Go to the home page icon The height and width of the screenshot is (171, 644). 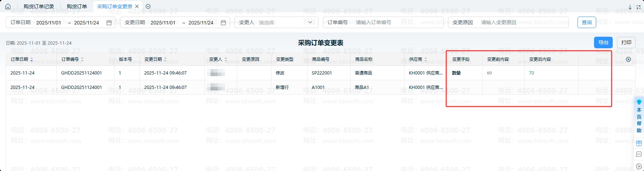(x=8, y=6)
